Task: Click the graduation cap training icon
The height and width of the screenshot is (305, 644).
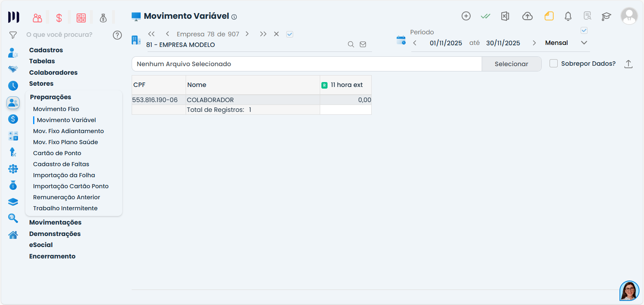Action: point(606,16)
